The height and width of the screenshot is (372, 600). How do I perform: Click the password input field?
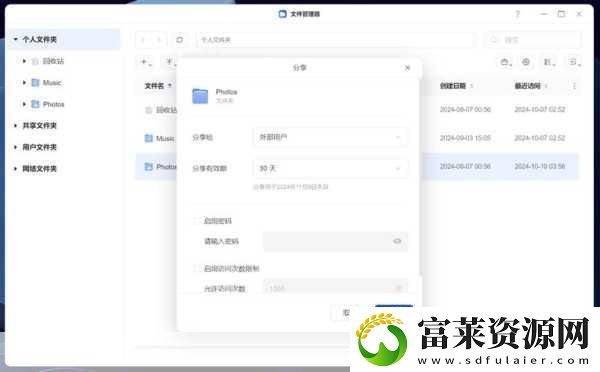[x=336, y=241]
